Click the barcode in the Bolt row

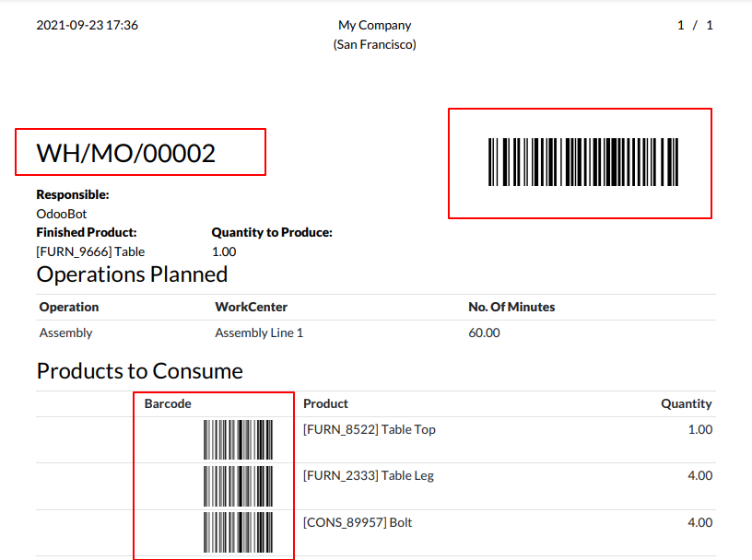(239, 532)
